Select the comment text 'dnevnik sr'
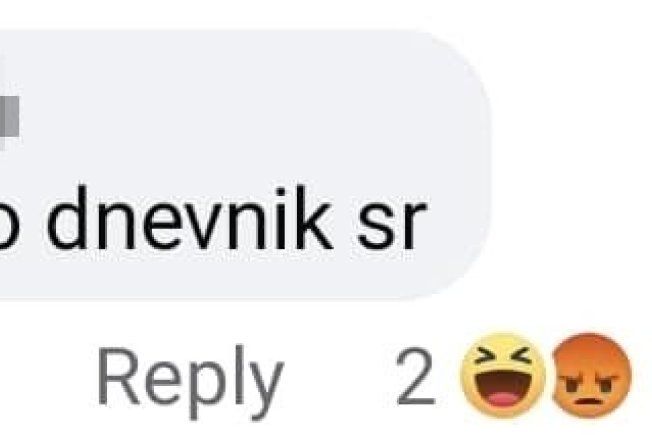652x435 pixels. [x=236, y=218]
